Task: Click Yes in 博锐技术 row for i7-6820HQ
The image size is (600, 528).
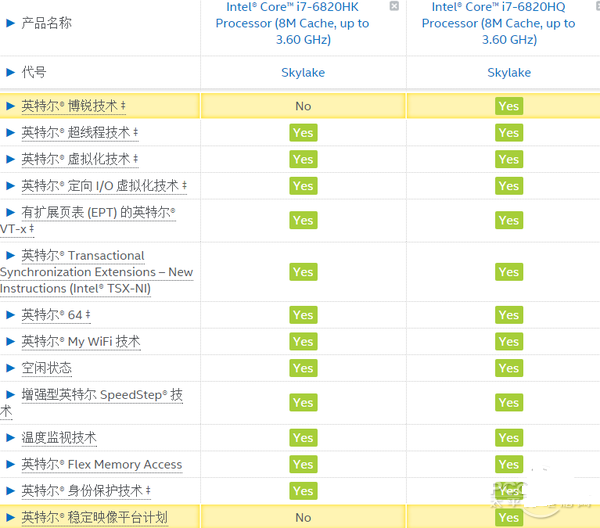Action: coord(509,106)
